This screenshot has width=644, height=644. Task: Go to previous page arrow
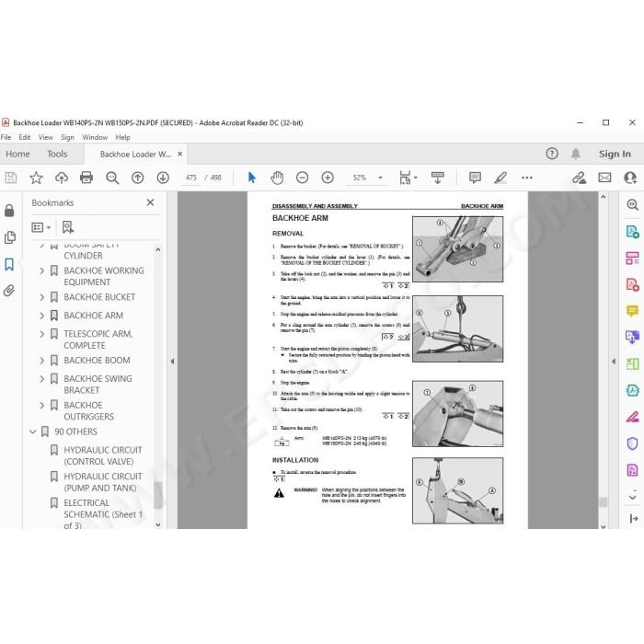click(x=138, y=178)
